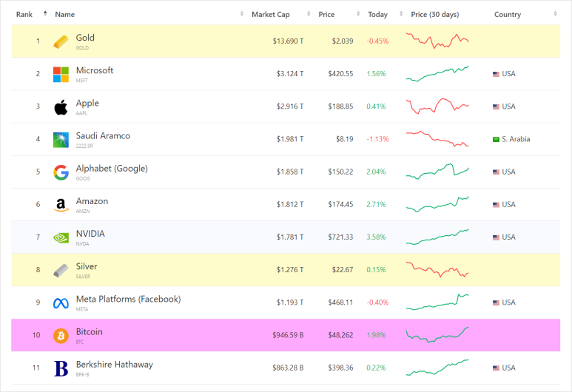Sort by Country using its sort arrows
The height and width of the screenshot is (392, 572).
555,13
